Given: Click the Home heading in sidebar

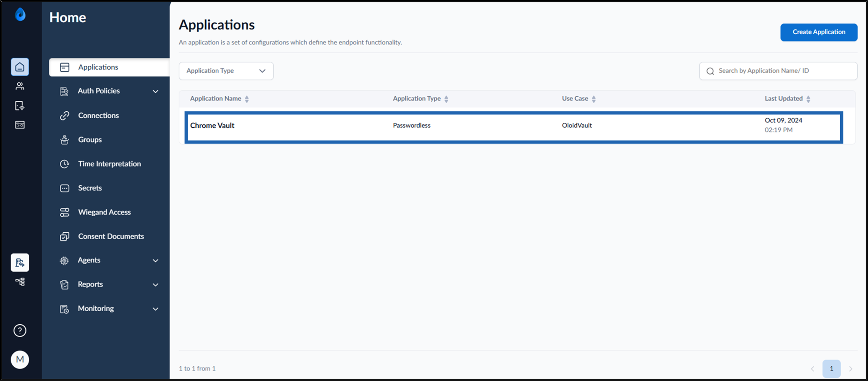Looking at the screenshot, I should [67, 17].
